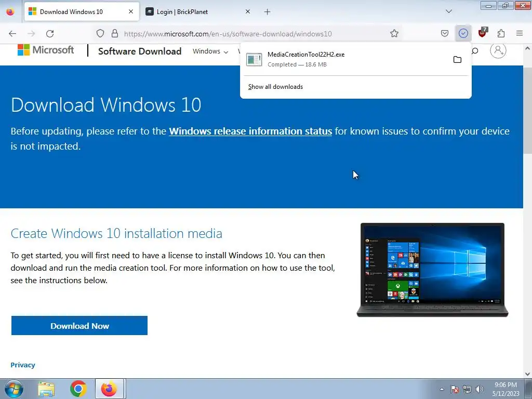
Task: Click the Microsoft logo in header
Action: tap(46, 50)
